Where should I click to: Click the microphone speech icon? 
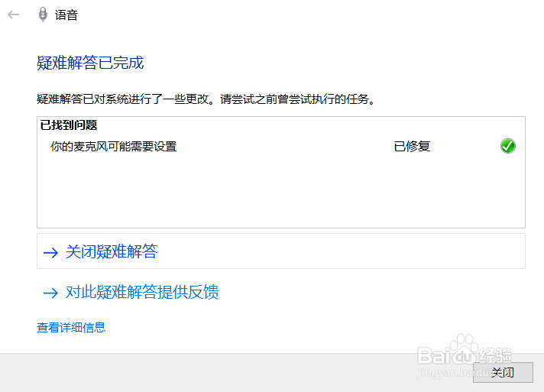click(43, 15)
